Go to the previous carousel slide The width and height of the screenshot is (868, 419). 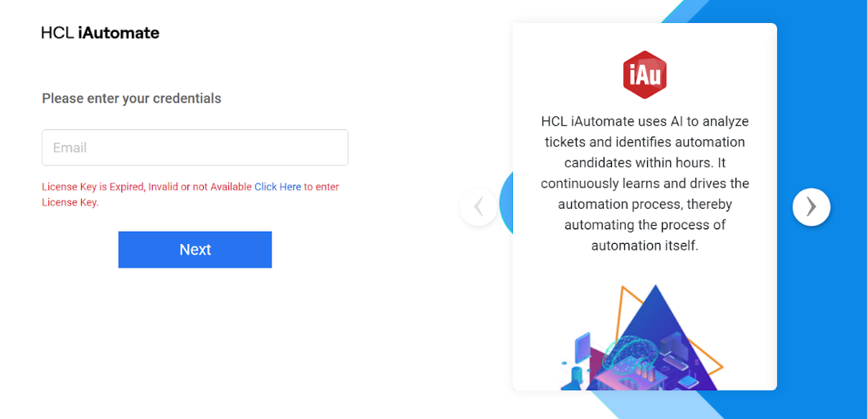click(x=479, y=207)
